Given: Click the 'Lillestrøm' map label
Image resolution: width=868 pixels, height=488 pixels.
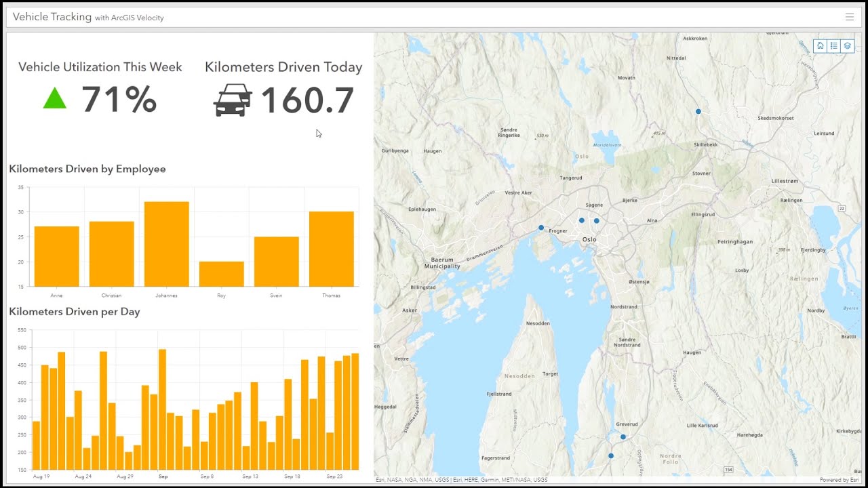Looking at the screenshot, I should pos(785,182).
